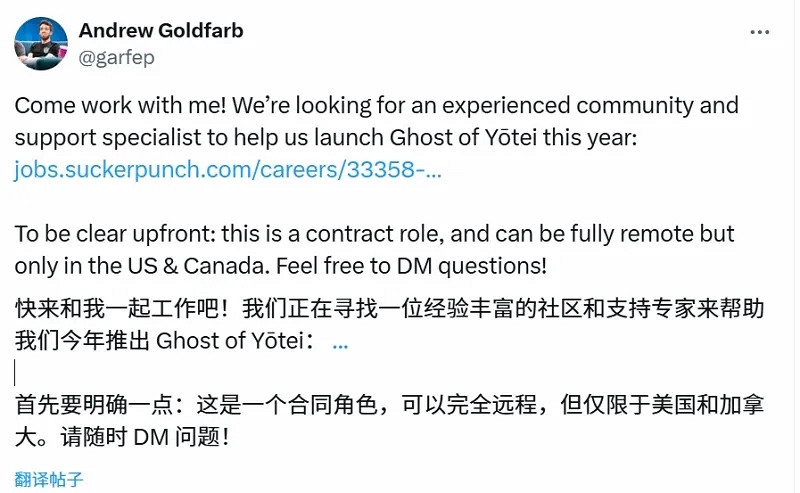Image resolution: width=800 pixels, height=493 pixels.
Task: Click the truncated ellipsis link in Chinese translation
Action: pos(340,341)
